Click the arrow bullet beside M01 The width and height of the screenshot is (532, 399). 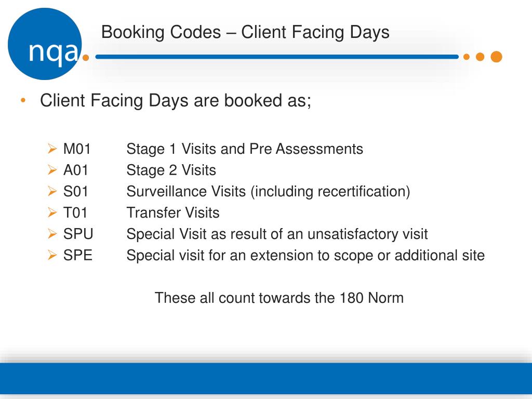(52, 149)
